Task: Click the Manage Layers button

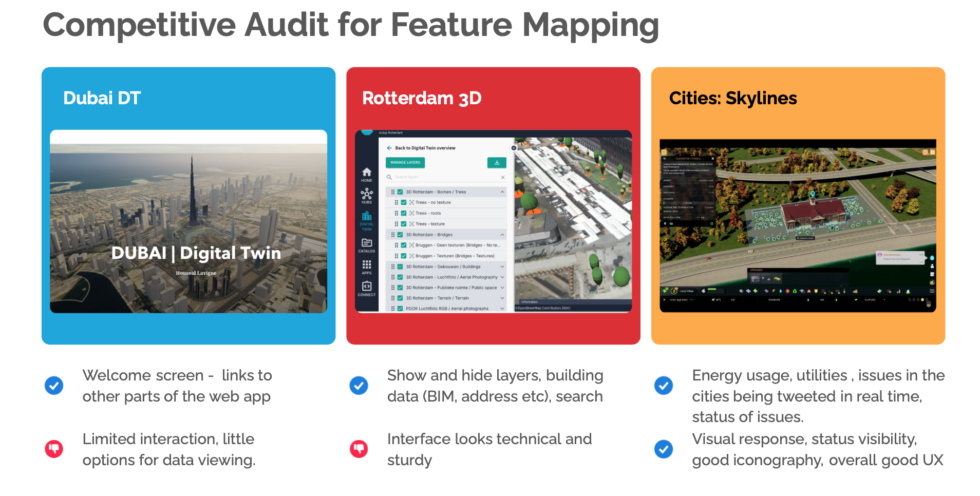Action: [x=405, y=162]
